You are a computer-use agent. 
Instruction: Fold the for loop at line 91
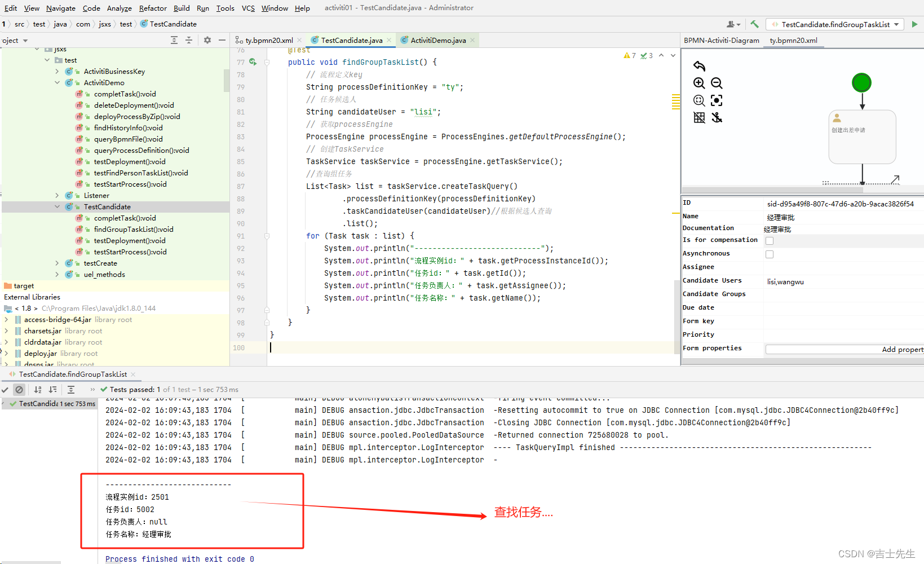click(x=267, y=236)
